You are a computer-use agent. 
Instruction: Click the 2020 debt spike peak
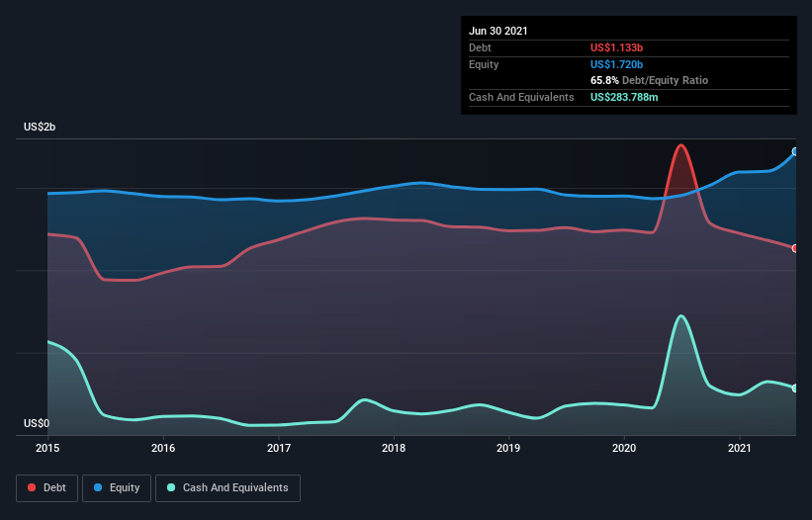pos(681,145)
